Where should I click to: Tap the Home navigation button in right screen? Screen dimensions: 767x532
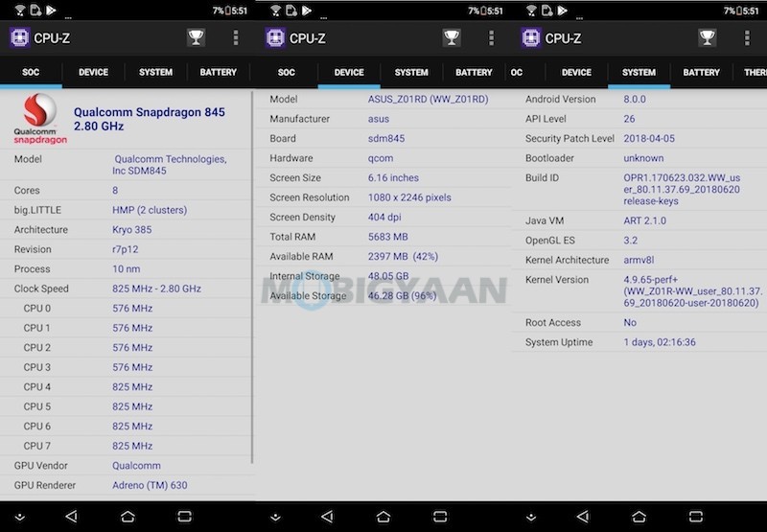tap(639, 517)
